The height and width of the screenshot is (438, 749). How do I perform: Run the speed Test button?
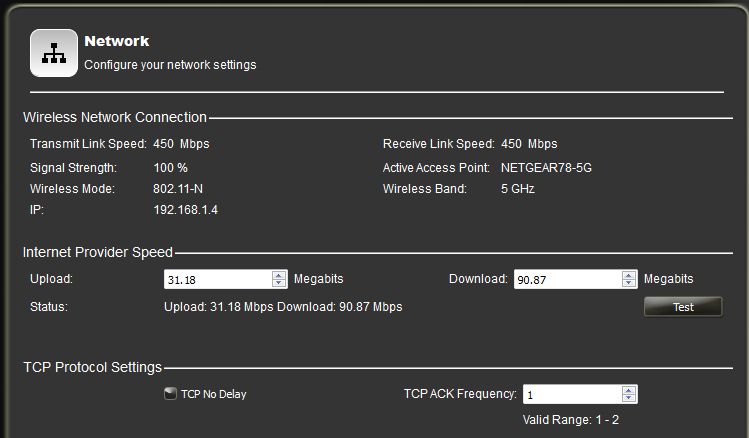click(x=683, y=307)
